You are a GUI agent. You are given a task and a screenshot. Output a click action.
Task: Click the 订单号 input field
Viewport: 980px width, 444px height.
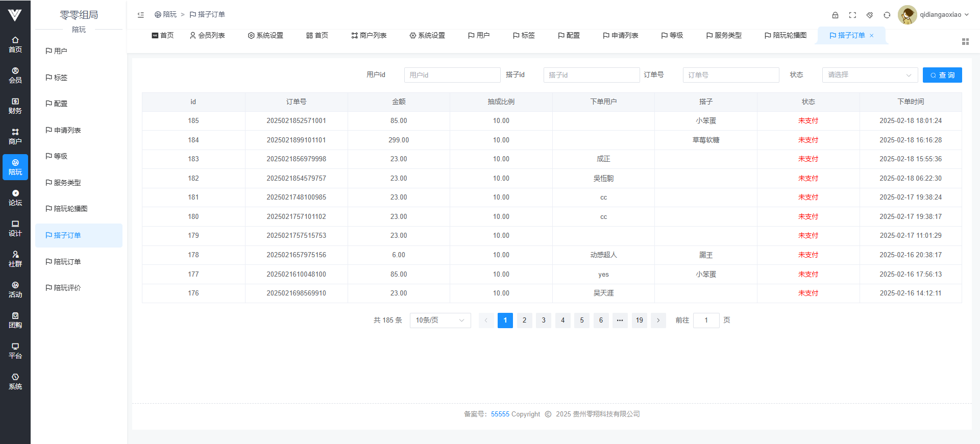[730, 75]
